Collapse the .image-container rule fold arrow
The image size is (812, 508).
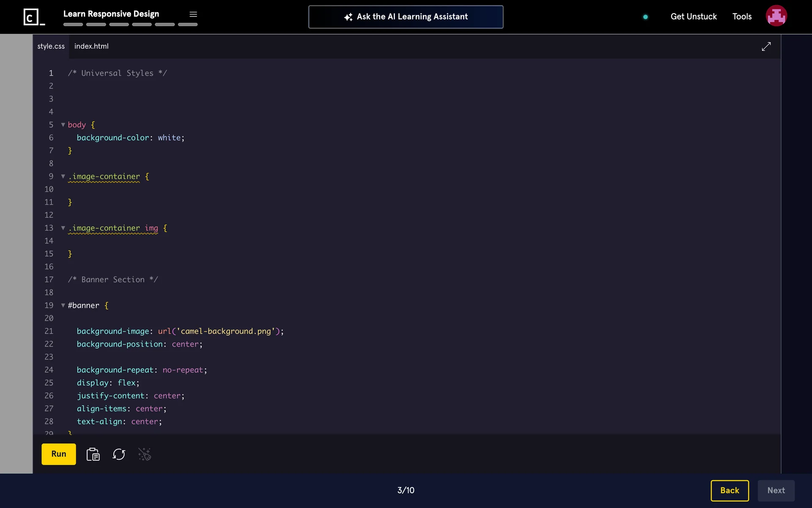[63, 177]
